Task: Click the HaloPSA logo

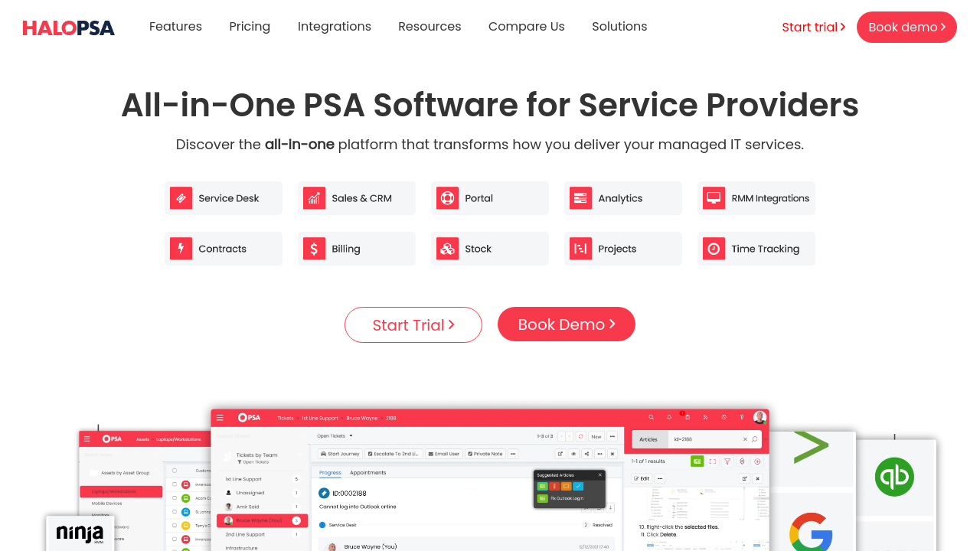Action: click(x=68, y=28)
